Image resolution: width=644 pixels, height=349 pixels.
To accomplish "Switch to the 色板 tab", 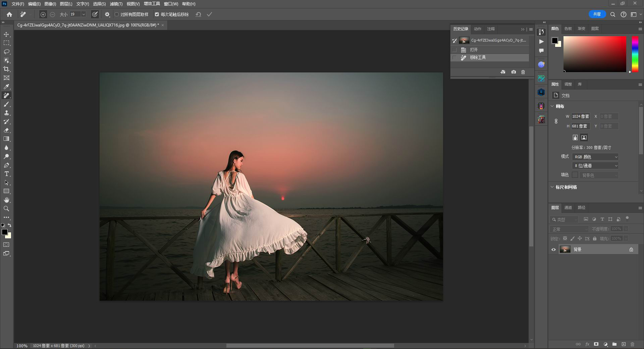I will click(x=568, y=28).
